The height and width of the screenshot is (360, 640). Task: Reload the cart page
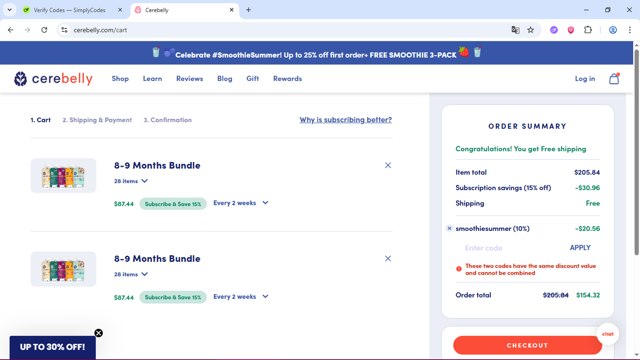[44, 30]
